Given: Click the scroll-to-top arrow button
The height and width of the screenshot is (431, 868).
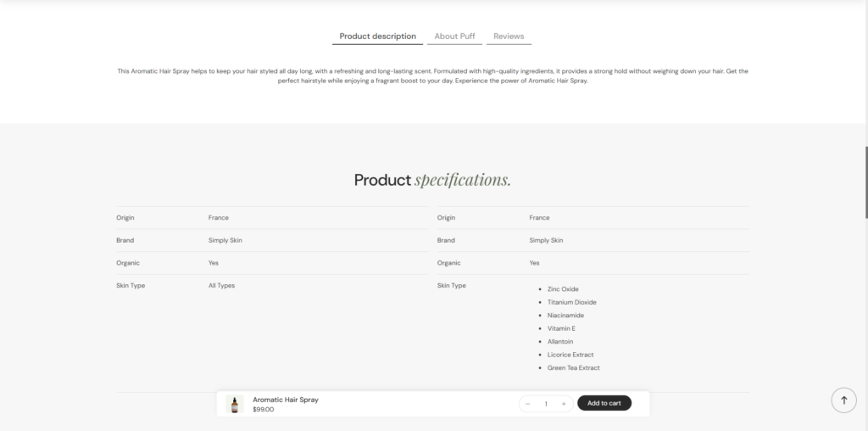Looking at the screenshot, I should pyautogui.click(x=843, y=400).
